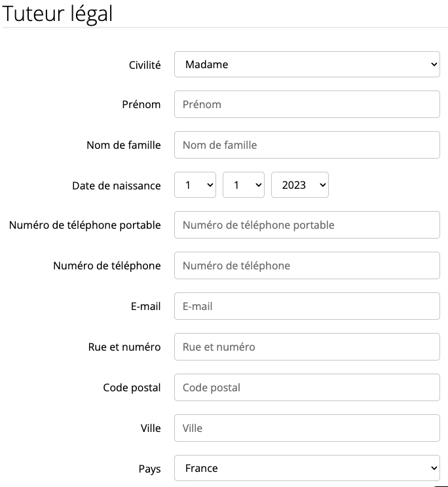
Task: Click the Tuteur légal section heading
Action: pos(58,14)
